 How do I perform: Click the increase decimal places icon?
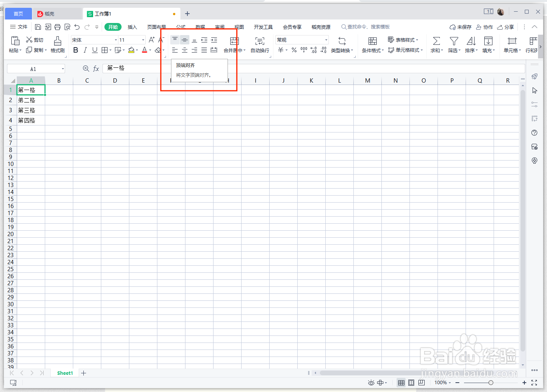click(314, 50)
